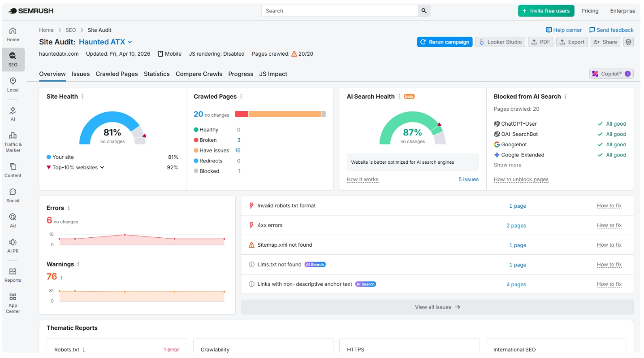This screenshot has height=358, width=644.
Task: Open the AI sidebar section
Action: coord(13,114)
